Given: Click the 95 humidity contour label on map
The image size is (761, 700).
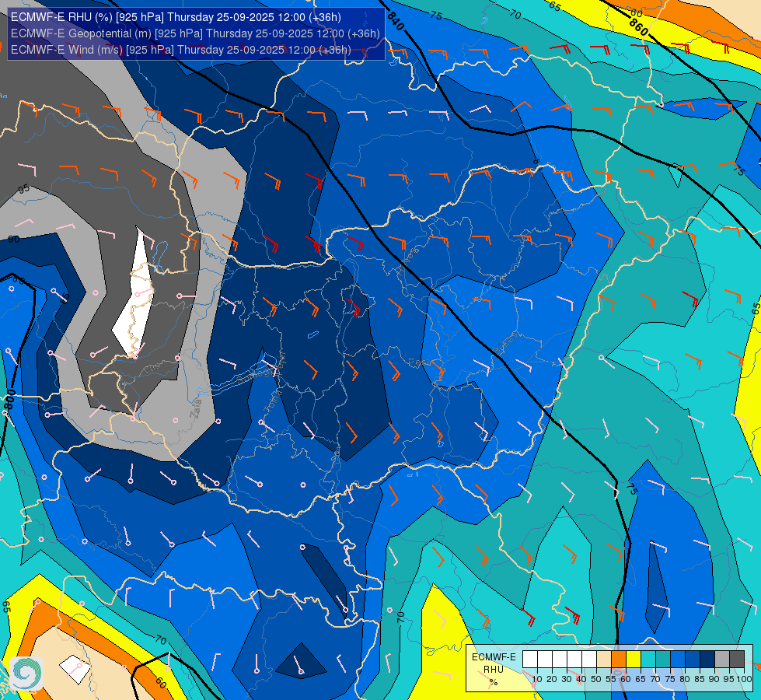Looking at the screenshot, I should pos(24,189).
